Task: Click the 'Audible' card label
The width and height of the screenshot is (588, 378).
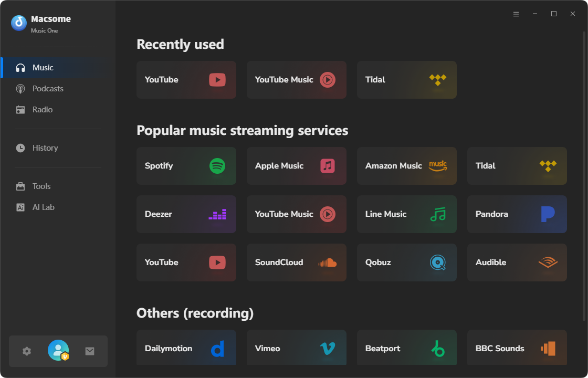Action: (x=491, y=262)
